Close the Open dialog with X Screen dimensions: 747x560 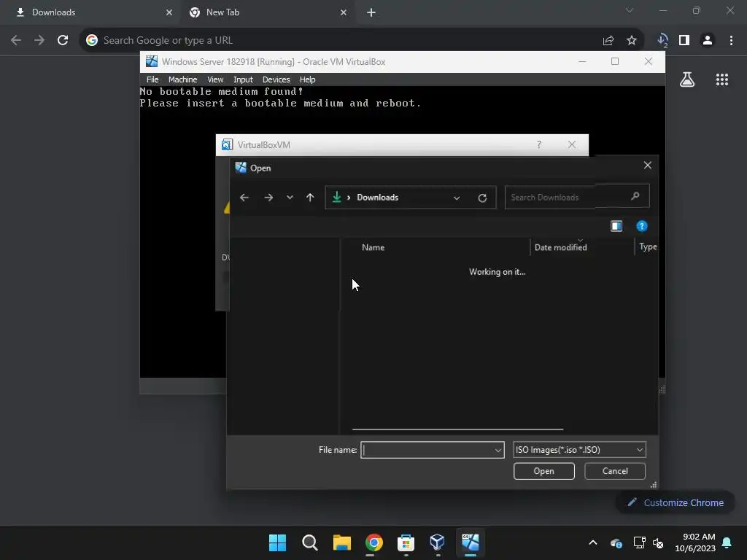point(648,166)
